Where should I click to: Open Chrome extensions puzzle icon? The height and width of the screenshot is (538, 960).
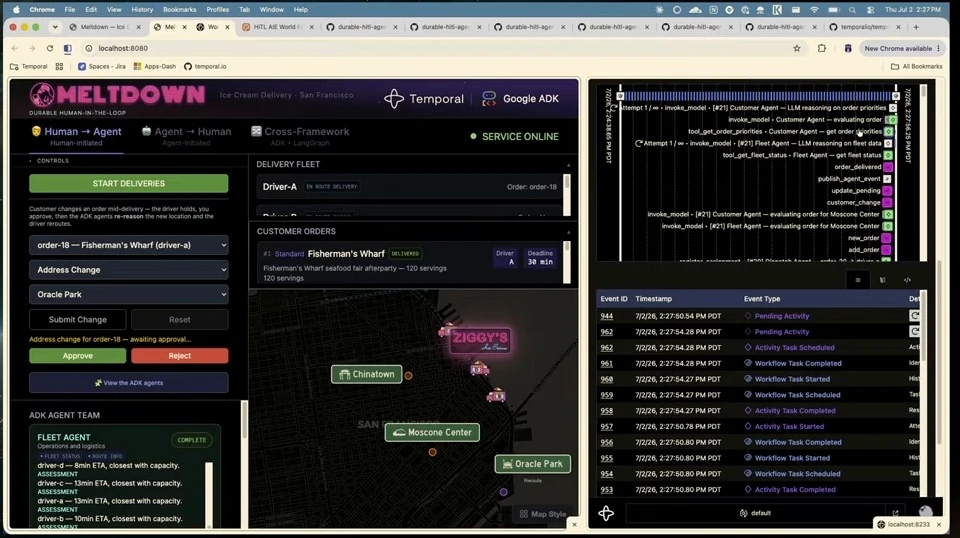[x=822, y=48]
